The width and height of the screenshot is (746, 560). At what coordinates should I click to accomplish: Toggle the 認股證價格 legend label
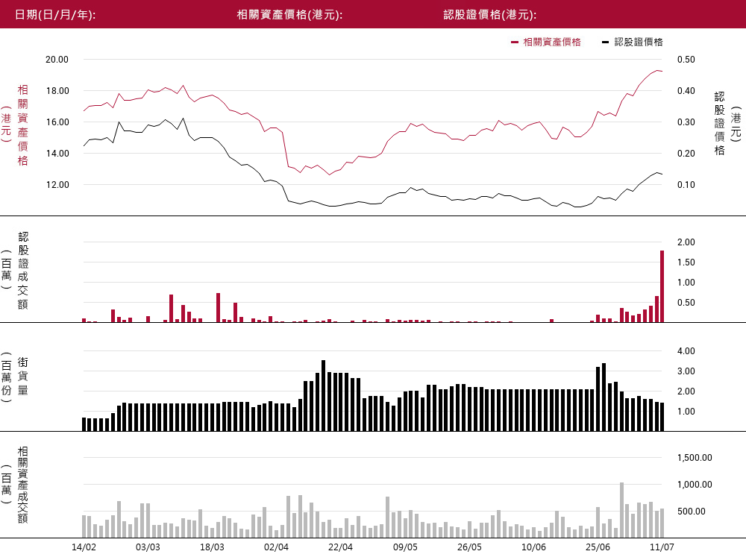639,43
